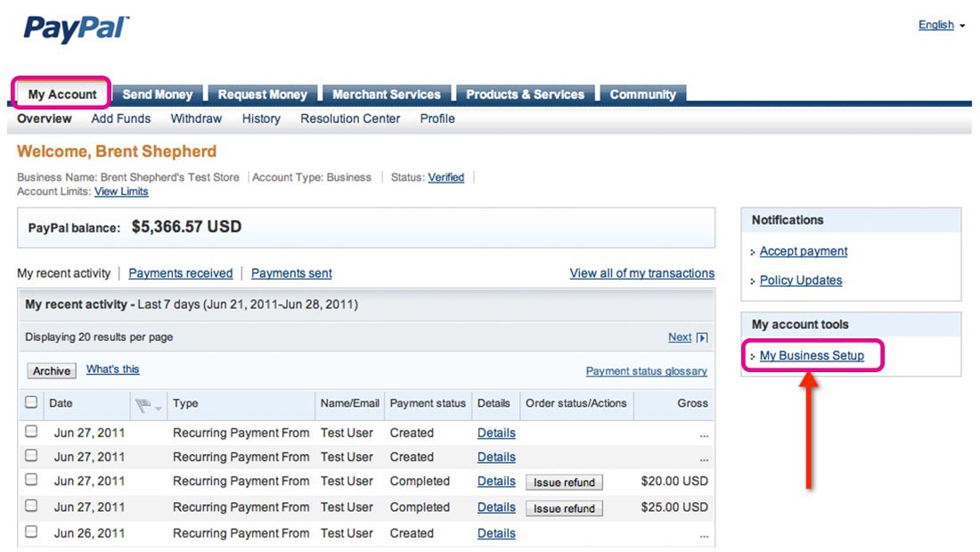
Task: Switch to the Send Money tab
Action: [157, 94]
